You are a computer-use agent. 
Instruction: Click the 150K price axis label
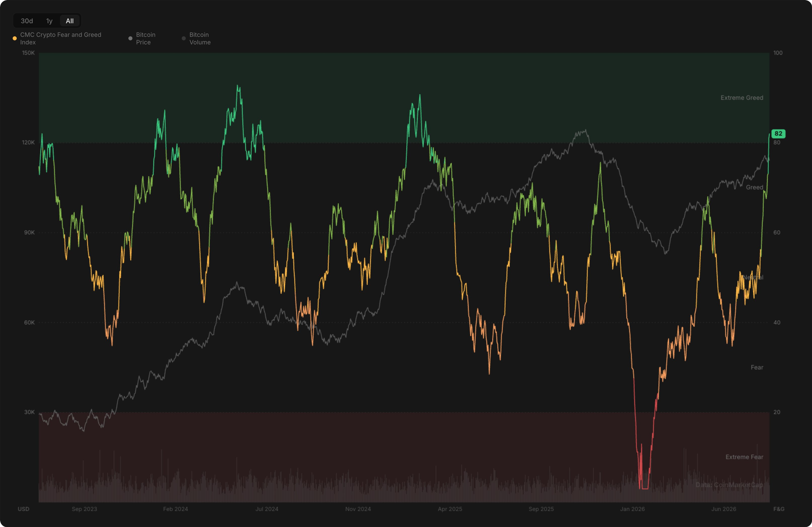pyautogui.click(x=28, y=53)
